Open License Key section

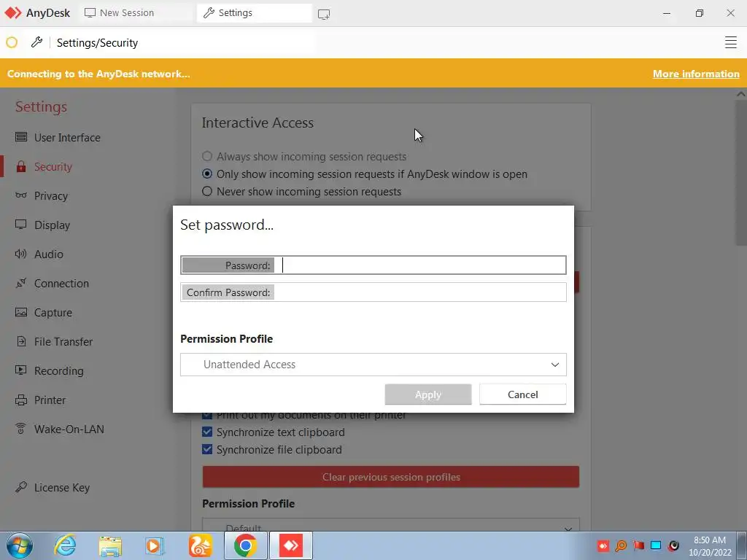pos(62,488)
